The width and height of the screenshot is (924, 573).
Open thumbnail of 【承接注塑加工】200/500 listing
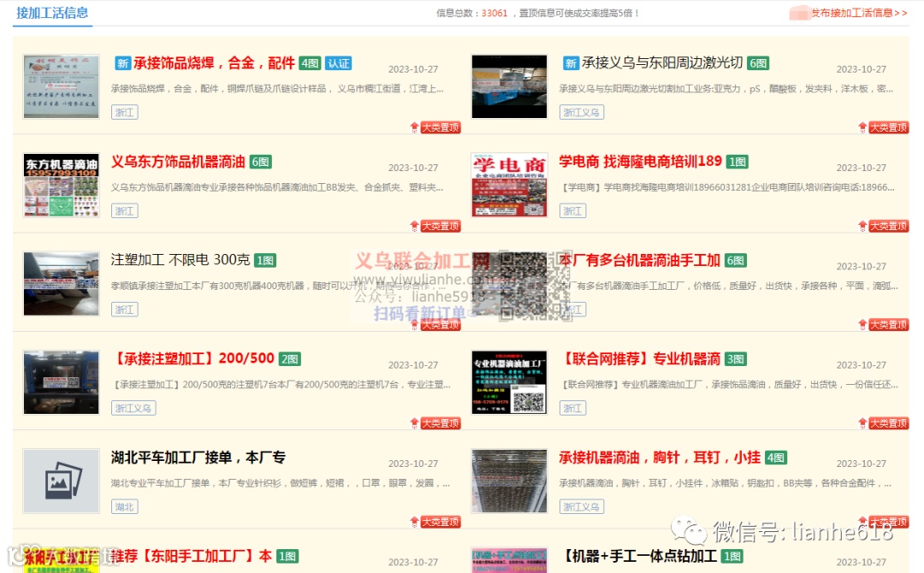62,383
